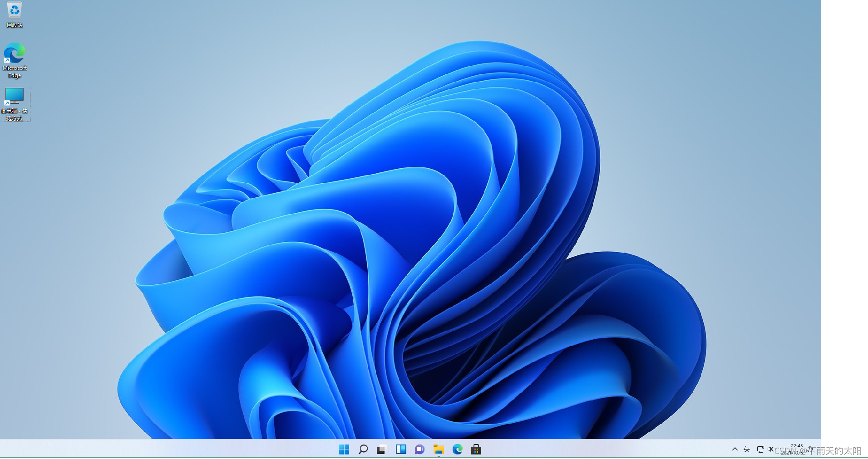
Task: Open Task View on the taskbar
Action: [381, 449]
